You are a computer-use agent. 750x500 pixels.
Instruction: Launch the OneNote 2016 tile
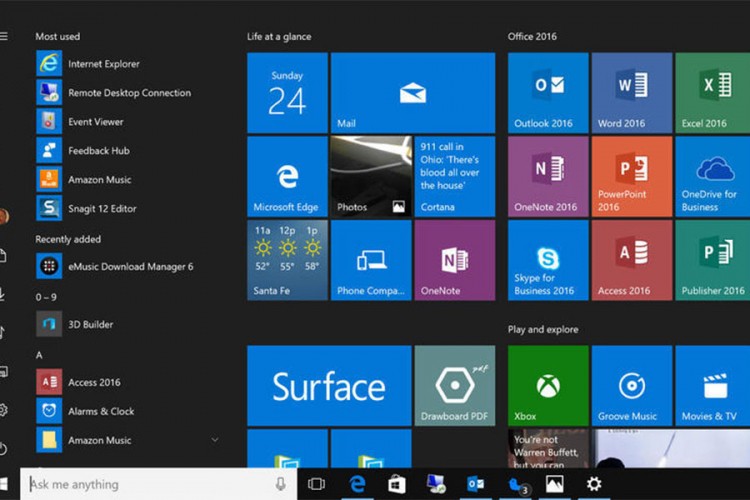pos(548,177)
